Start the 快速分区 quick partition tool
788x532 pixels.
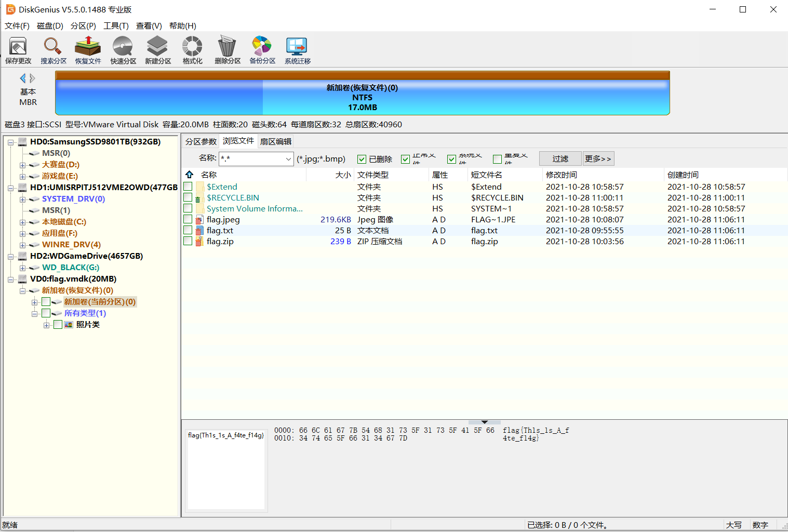pos(123,50)
